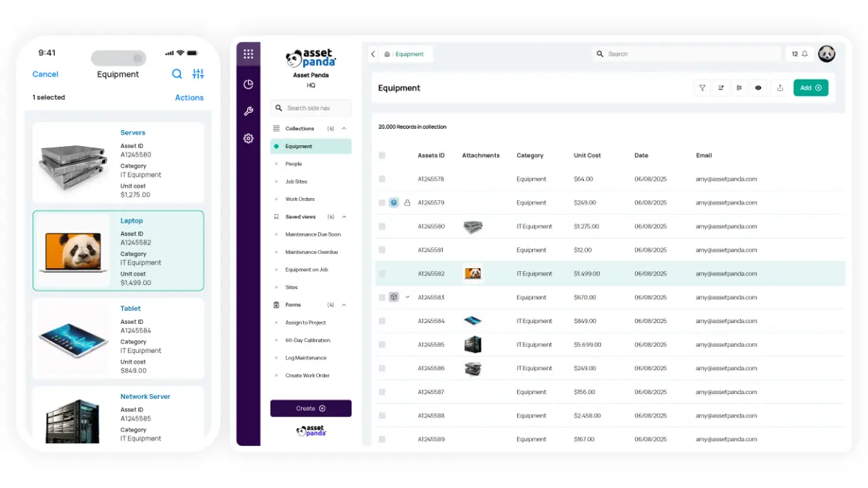
Task: Check the checkbox on the highlighted A1245582 row
Action: [382, 273]
